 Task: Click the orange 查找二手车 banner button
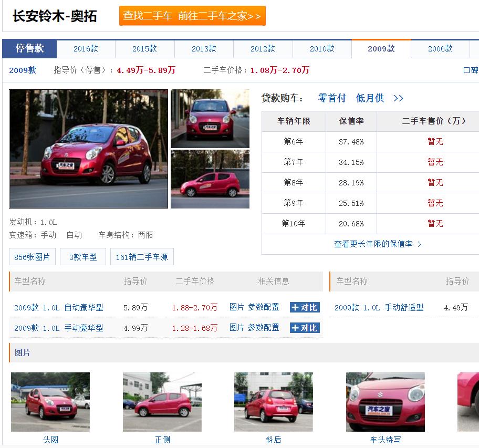point(192,16)
